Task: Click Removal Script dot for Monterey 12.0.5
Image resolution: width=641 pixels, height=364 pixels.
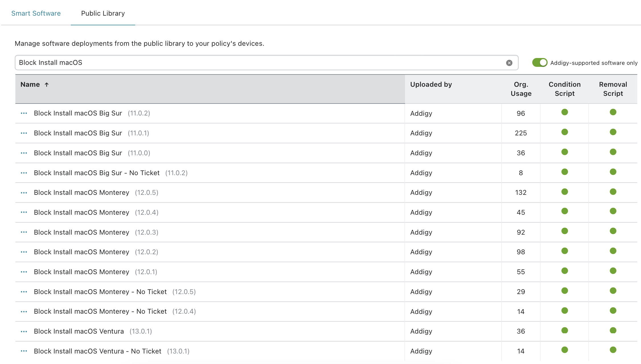Action: tap(613, 192)
